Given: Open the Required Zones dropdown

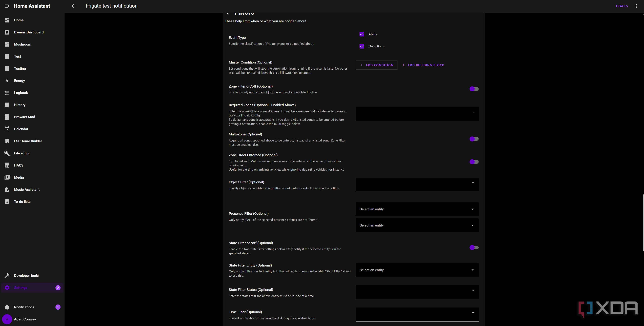Looking at the screenshot, I should pyautogui.click(x=417, y=114).
